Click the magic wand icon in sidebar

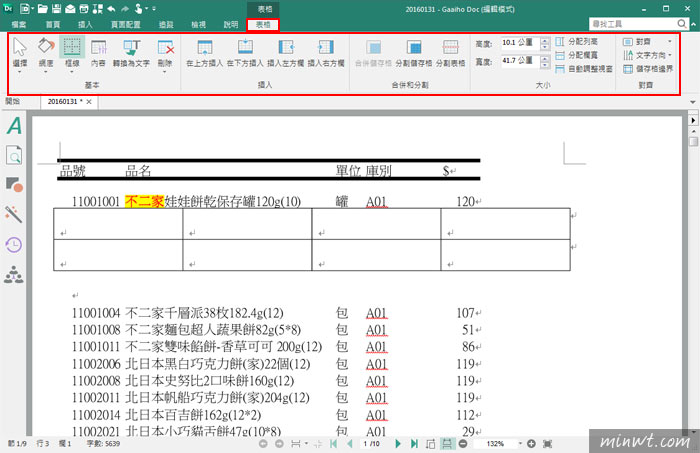[x=13, y=214]
